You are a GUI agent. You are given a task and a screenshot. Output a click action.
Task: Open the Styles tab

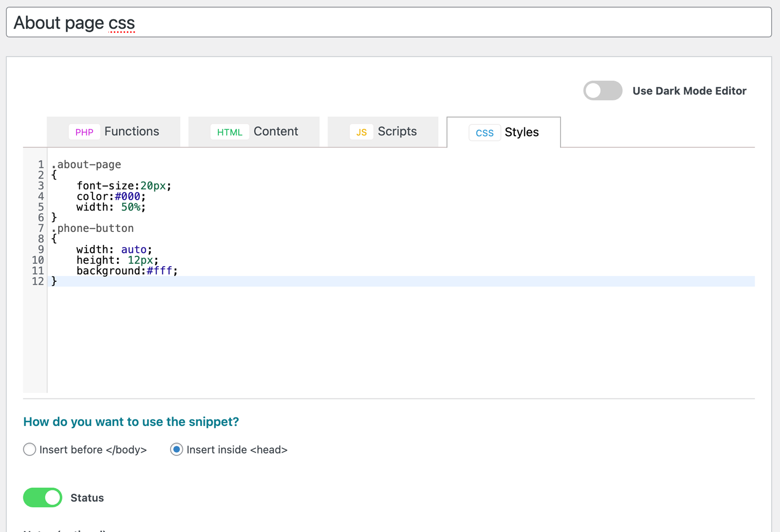[x=521, y=132]
